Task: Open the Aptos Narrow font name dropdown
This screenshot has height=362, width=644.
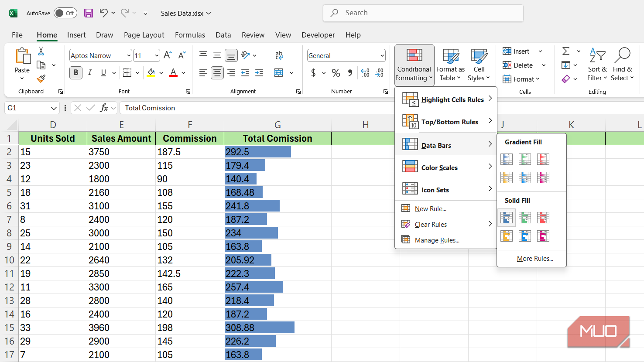Action: pos(128,56)
